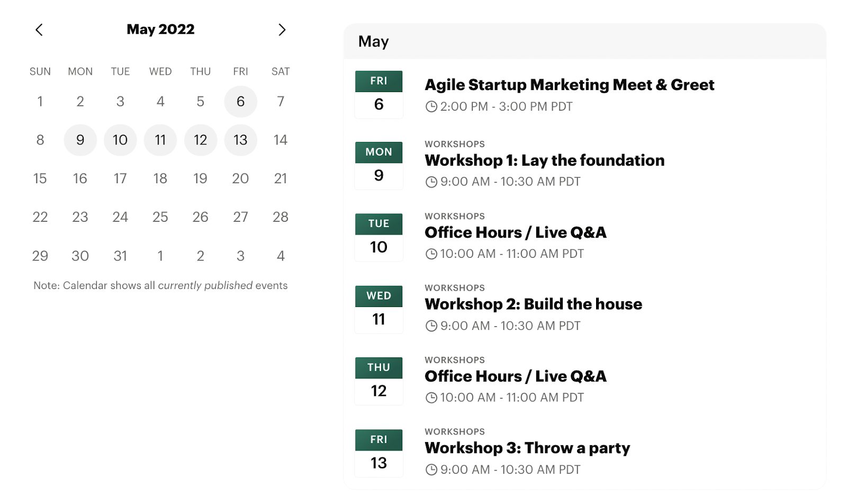
Task: Open Workshop 2: Build the house
Action: pyautogui.click(x=533, y=304)
